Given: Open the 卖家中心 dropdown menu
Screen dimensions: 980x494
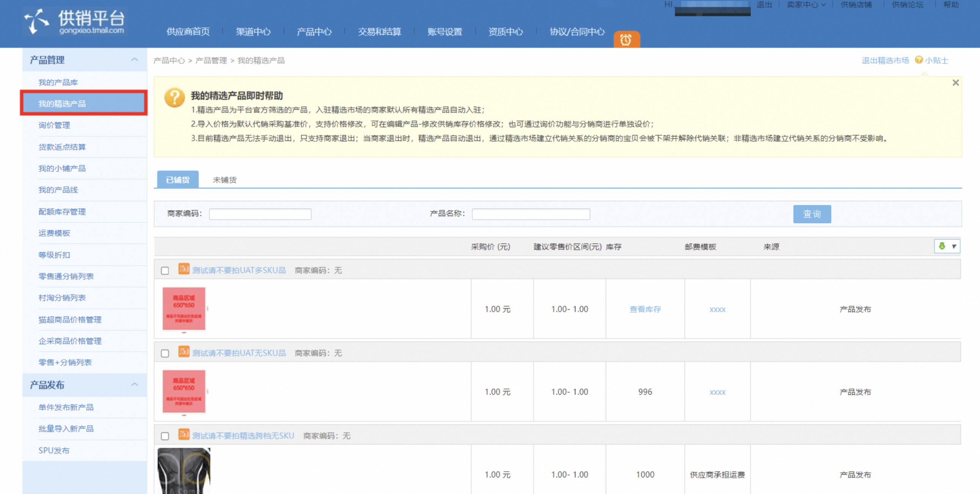Looking at the screenshot, I should tap(806, 5).
